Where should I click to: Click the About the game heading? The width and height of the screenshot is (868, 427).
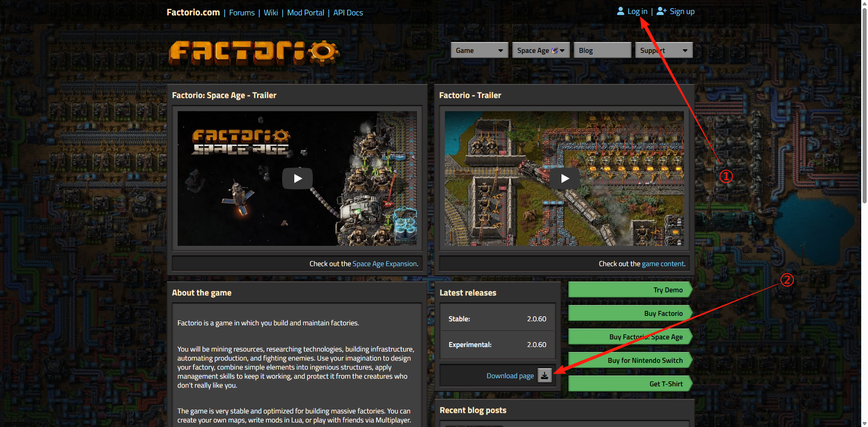click(202, 292)
